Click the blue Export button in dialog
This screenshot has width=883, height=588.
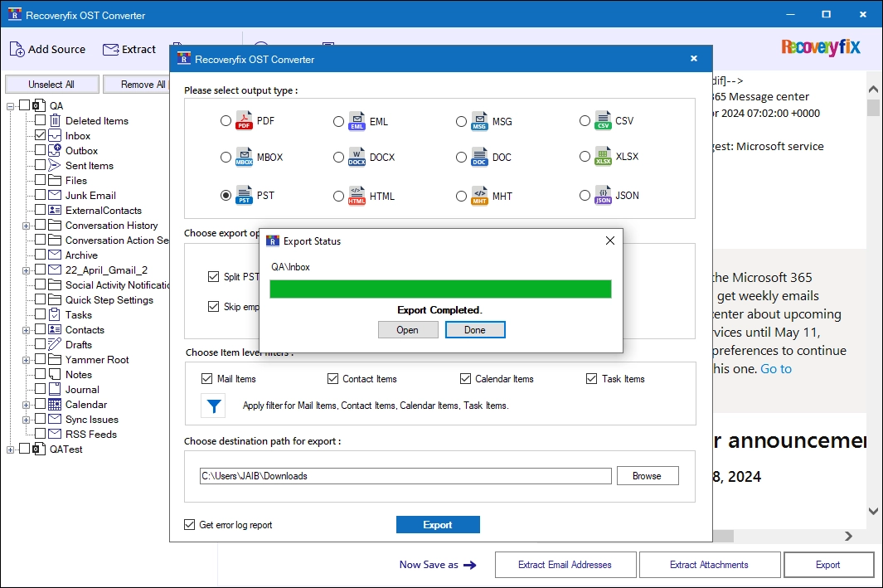(x=438, y=524)
